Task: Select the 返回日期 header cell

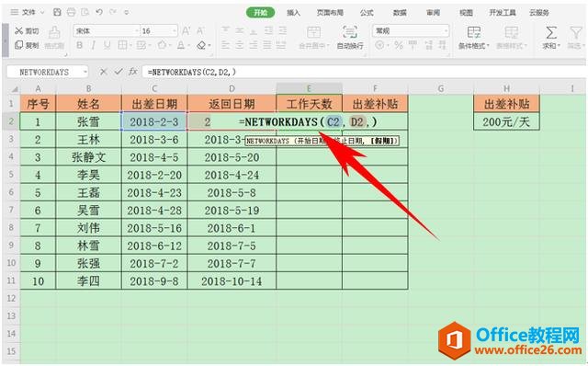Action: coord(232,104)
